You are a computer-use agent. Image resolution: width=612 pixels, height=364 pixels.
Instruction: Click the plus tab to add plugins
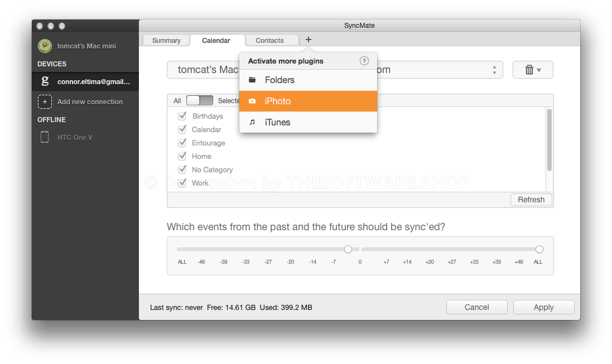tap(309, 40)
